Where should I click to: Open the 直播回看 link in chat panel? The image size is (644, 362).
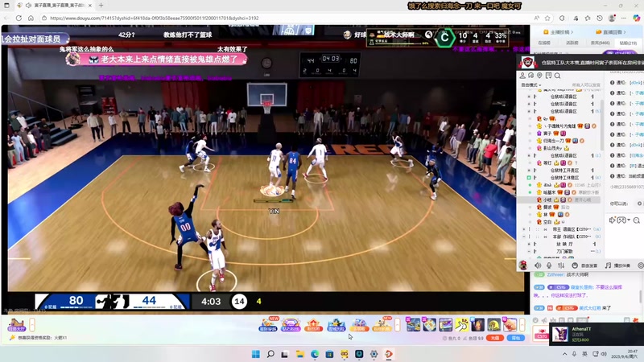click(x=612, y=31)
